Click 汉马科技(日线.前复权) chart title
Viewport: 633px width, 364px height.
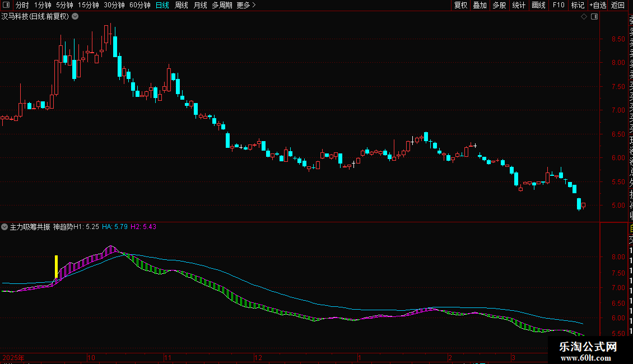[35, 17]
